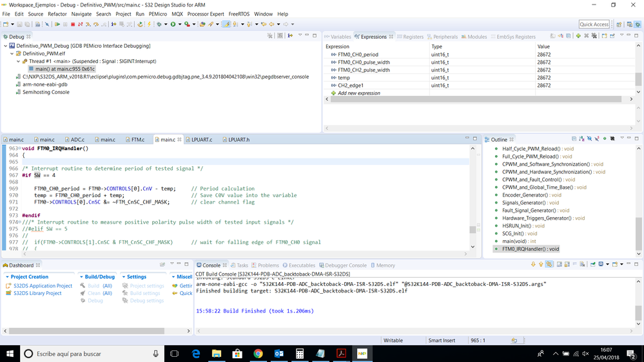Open Expressions view menu triangle
The image size is (644, 362).
coord(621,35)
